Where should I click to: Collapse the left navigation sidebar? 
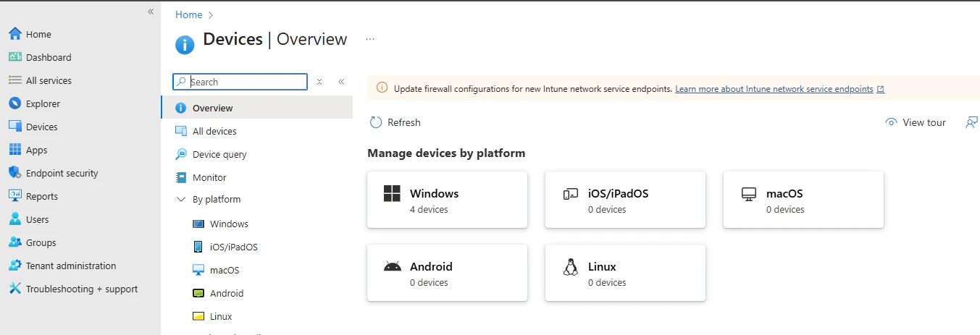tap(151, 12)
